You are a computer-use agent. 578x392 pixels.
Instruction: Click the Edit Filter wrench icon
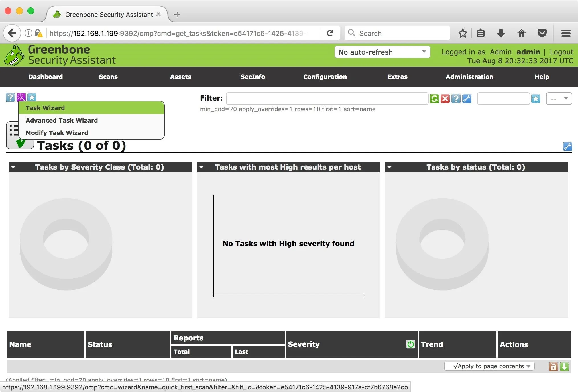point(467,99)
